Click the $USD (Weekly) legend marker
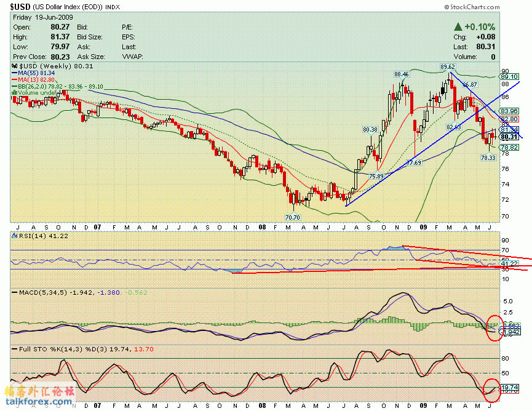This screenshot has width=532, height=411. click(x=15, y=66)
